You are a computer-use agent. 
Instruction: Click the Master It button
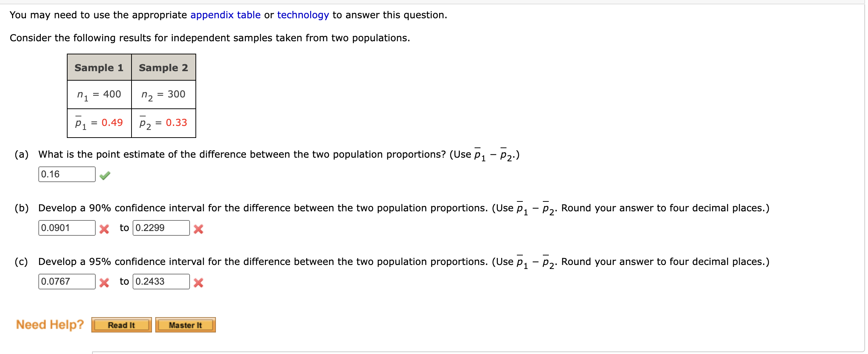pos(185,324)
